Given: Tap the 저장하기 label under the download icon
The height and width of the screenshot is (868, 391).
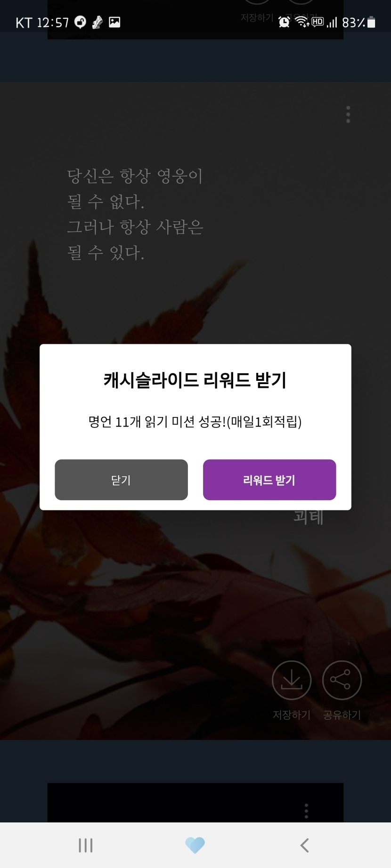Looking at the screenshot, I should (x=292, y=715).
